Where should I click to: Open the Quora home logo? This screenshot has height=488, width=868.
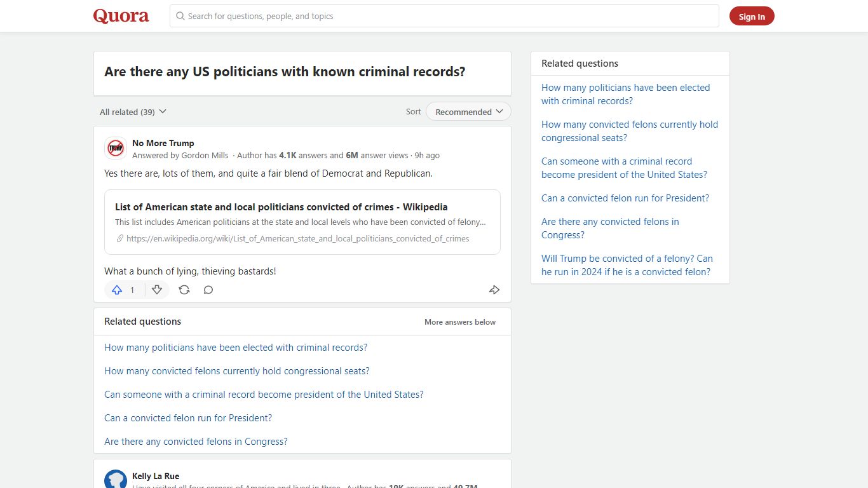pyautogui.click(x=121, y=16)
